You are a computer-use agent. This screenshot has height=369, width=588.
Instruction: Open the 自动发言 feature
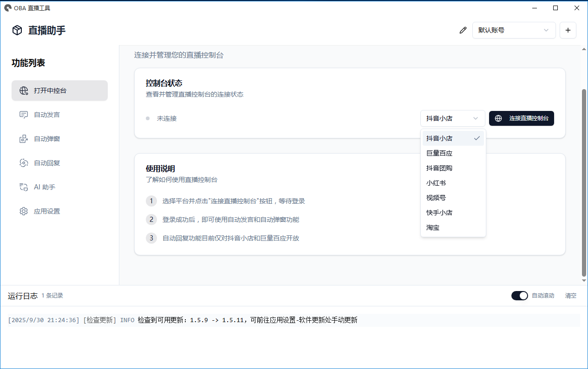pos(23,115)
